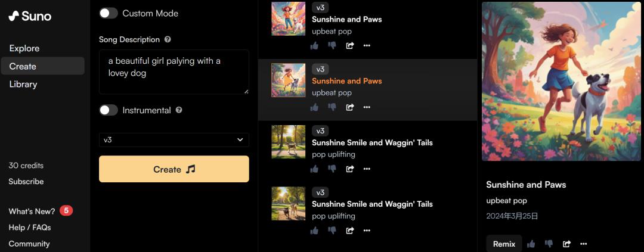Share song from the detail panel
This screenshot has height=252, width=644.
tap(566, 244)
